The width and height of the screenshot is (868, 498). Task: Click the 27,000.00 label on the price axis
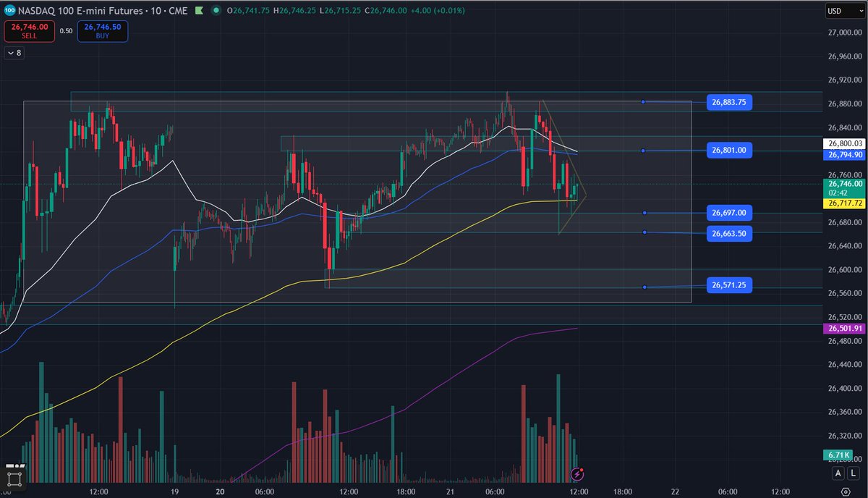coord(843,33)
